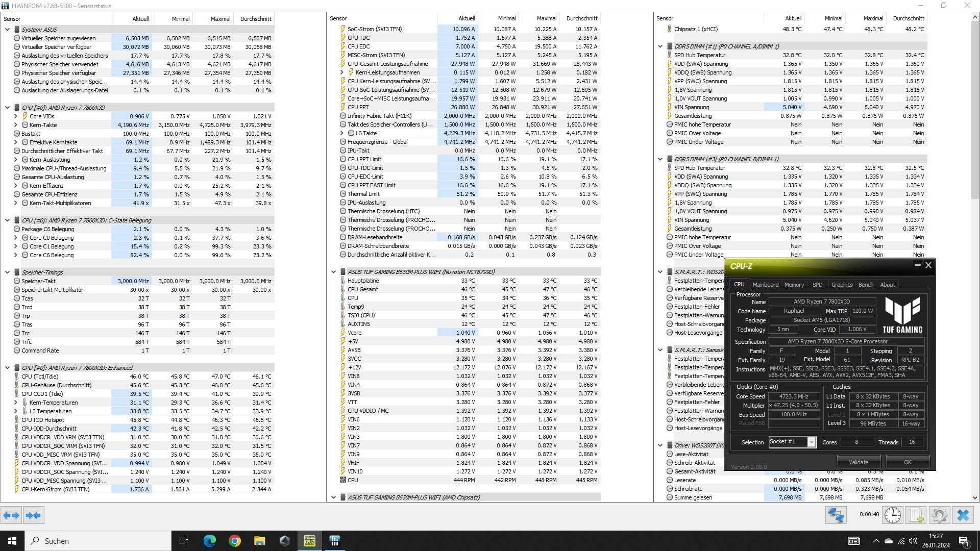Click the shrink-columns arrows button at bottom left
980x551 pixels.
click(x=33, y=515)
